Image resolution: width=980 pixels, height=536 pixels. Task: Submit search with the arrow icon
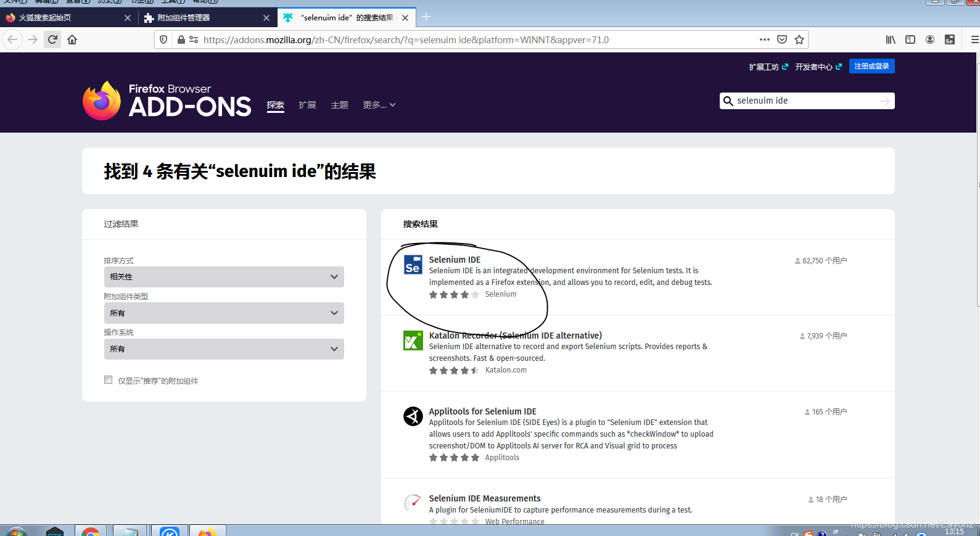click(x=885, y=101)
